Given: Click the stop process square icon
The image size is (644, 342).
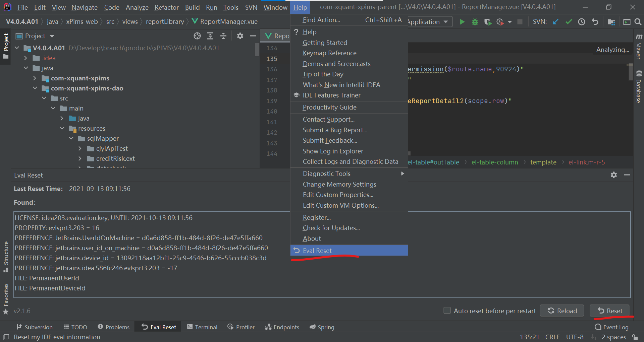Looking at the screenshot, I should (x=520, y=22).
